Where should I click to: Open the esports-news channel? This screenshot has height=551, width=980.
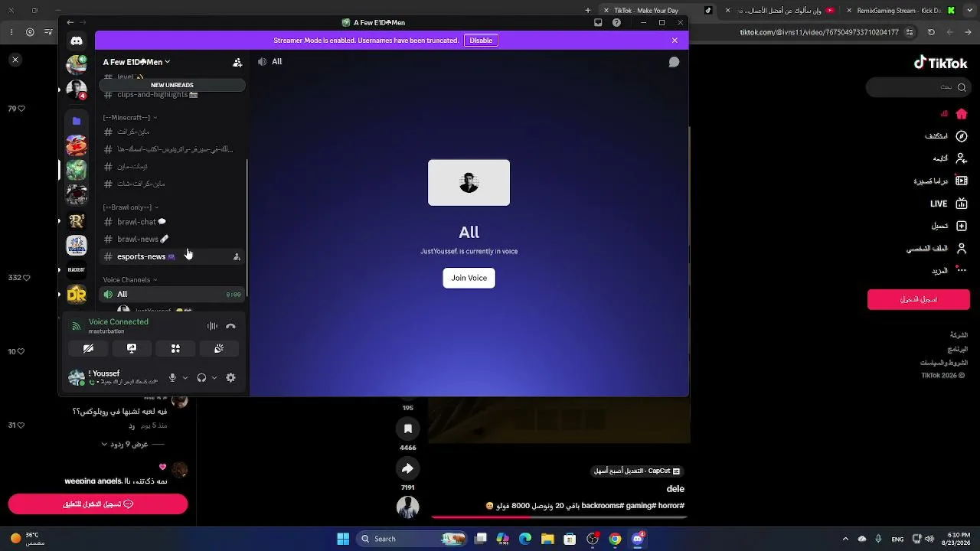tap(172, 257)
